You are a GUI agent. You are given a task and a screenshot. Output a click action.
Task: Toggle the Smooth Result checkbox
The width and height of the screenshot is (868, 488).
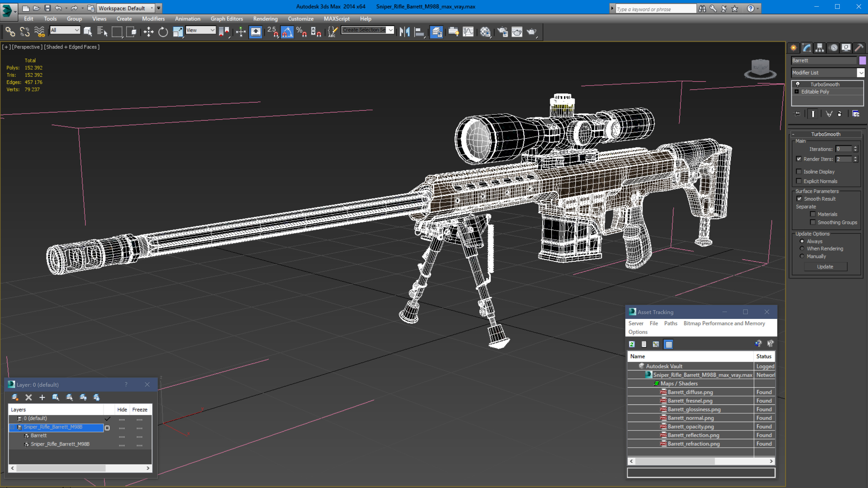(x=799, y=199)
